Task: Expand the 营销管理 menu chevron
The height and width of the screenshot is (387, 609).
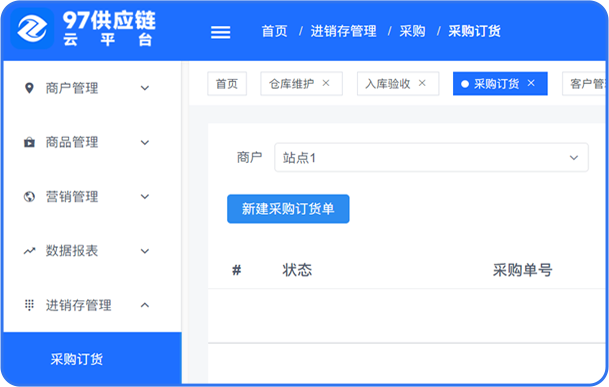Action: click(x=145, y=197)
